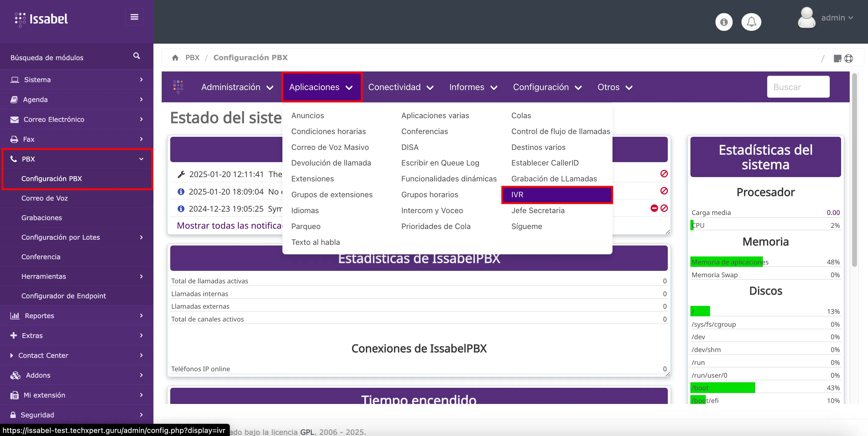Open the help lifesaver icon near breadcrumb
The height and width of the screenshot is (436, 868).
pos(849,58)
